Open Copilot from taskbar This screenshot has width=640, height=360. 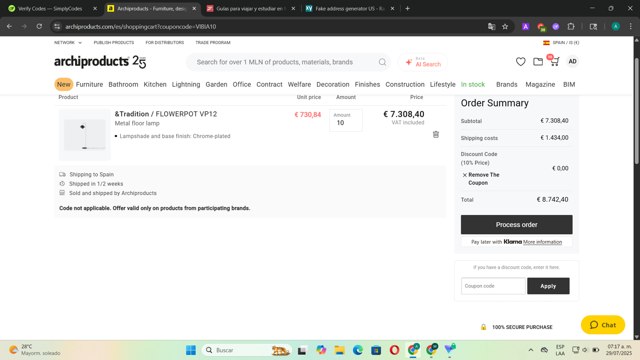click(x=321, y=350)
